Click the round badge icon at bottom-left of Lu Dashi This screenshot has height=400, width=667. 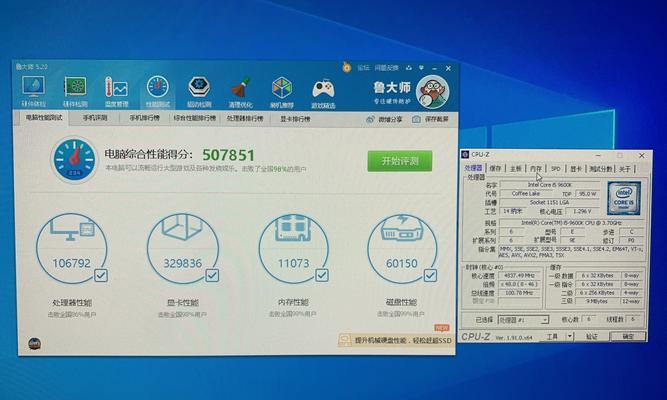34,343
